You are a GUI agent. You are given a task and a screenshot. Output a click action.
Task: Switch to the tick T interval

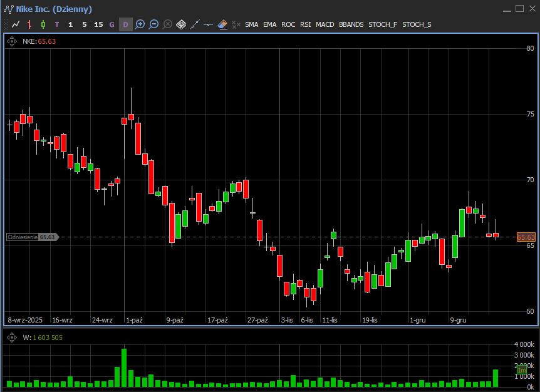click(x=57, y=24)
